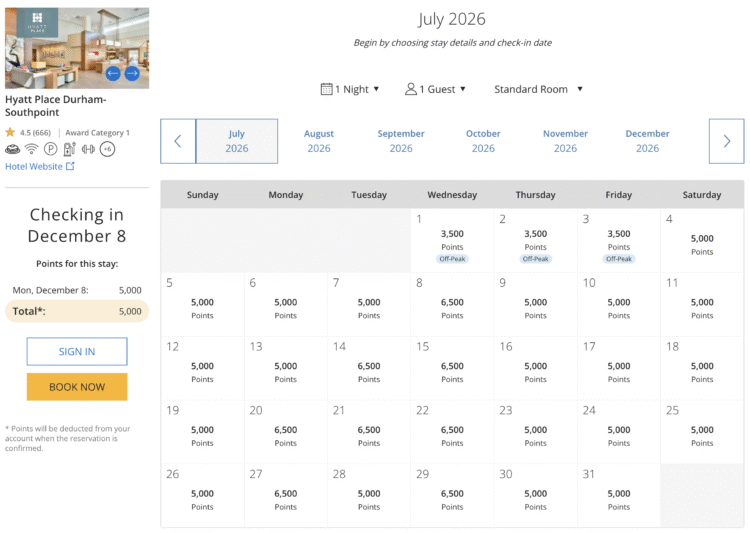Click the Mon, December 8 points row

coord(77,290)
